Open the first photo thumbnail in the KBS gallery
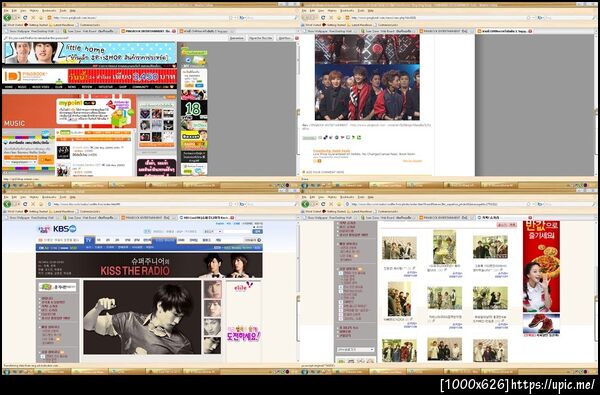Viewport: 600px width, 395px height. point(399,248)
